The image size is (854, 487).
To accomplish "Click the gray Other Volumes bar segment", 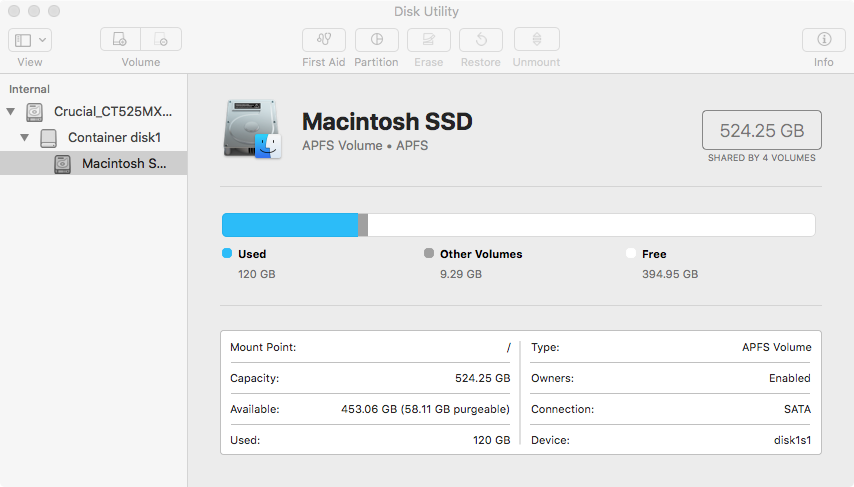I will click(363, 225).
